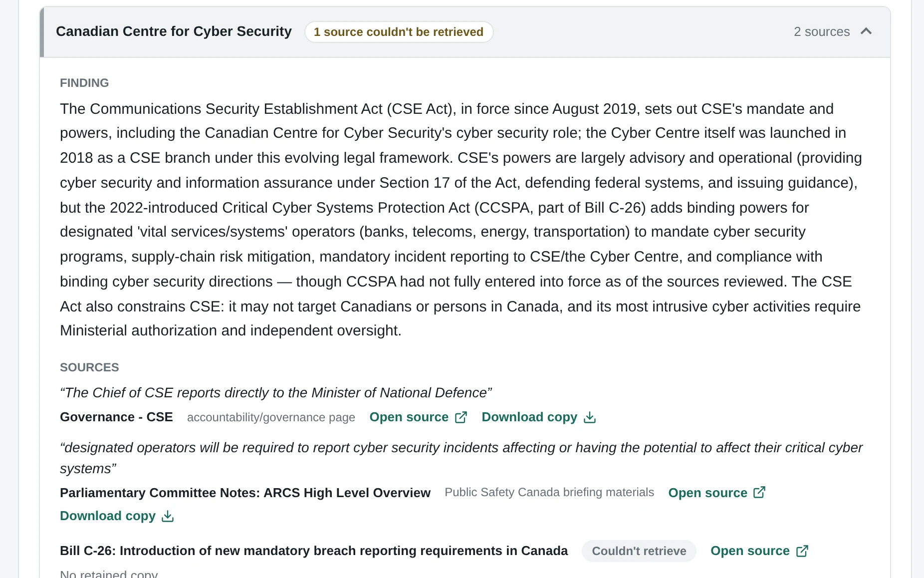Screen dimensions: 924x578
Task: Download copy of Parliamentary Committee Notes
Action: tap(117, 516)
